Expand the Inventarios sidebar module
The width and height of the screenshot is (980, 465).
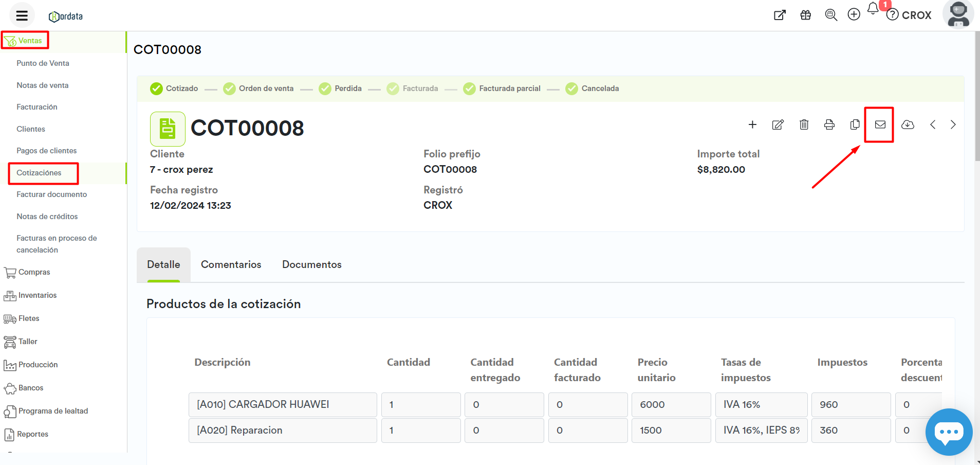37,295
